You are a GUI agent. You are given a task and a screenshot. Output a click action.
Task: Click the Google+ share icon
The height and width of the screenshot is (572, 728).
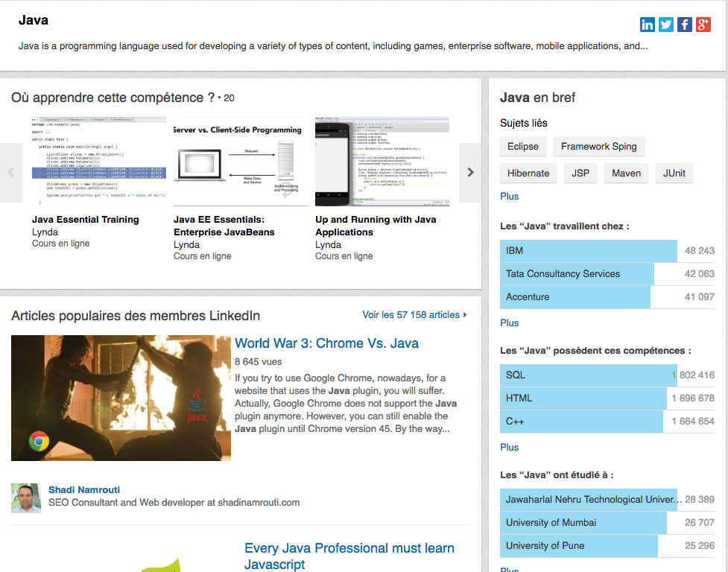point(703,25)
